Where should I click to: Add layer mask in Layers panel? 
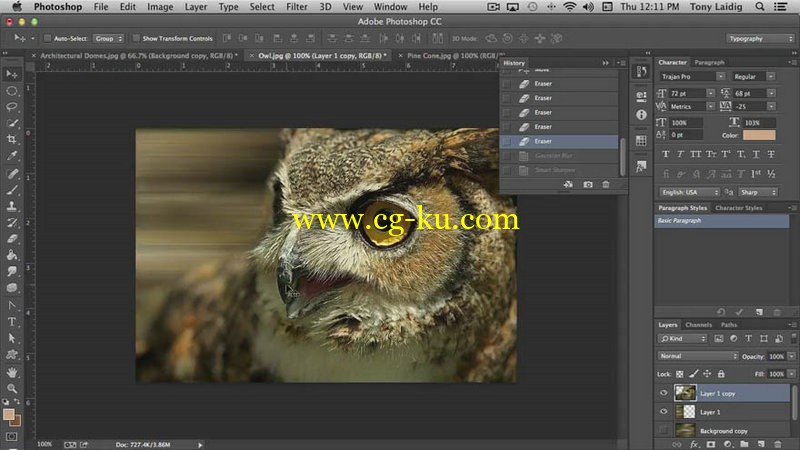point(711,444)
